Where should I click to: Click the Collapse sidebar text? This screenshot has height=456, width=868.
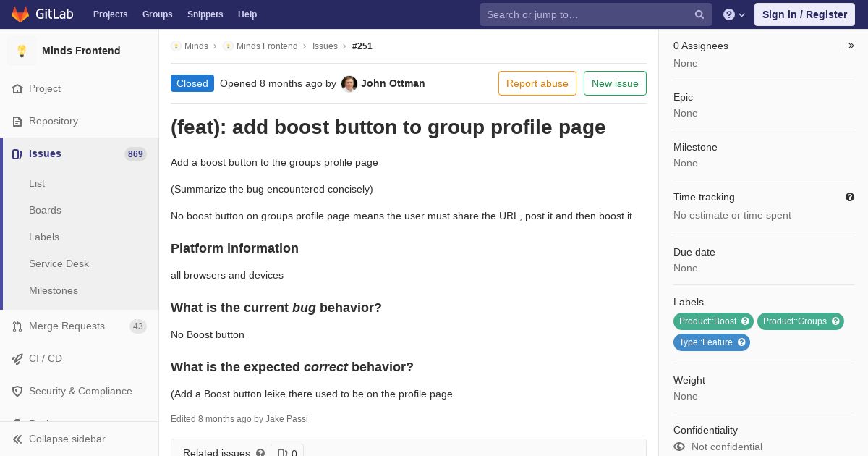(67, 439)
